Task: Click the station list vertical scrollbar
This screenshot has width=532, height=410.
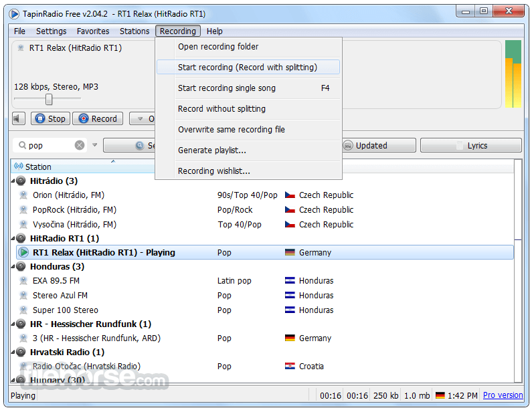Action: coord(518,271)
